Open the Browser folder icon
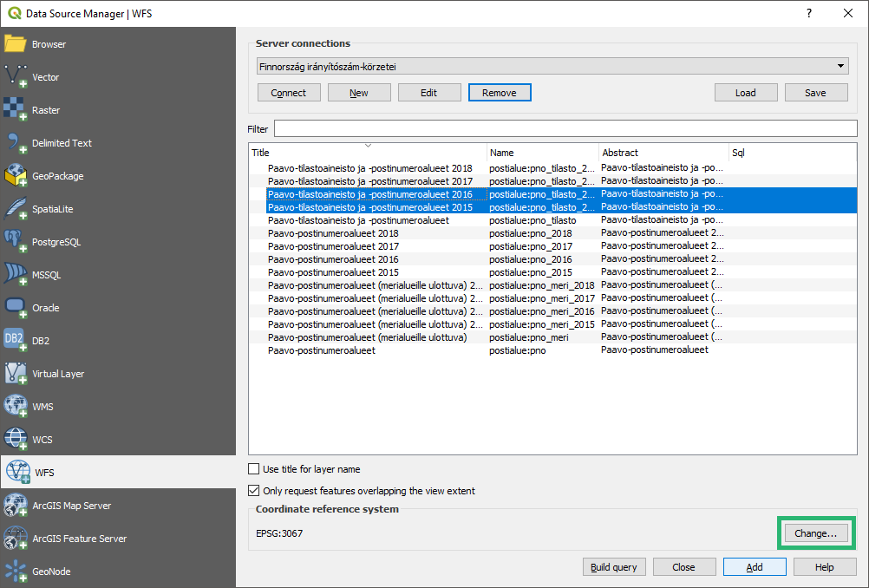869x588 pixels. coord(15,43)
